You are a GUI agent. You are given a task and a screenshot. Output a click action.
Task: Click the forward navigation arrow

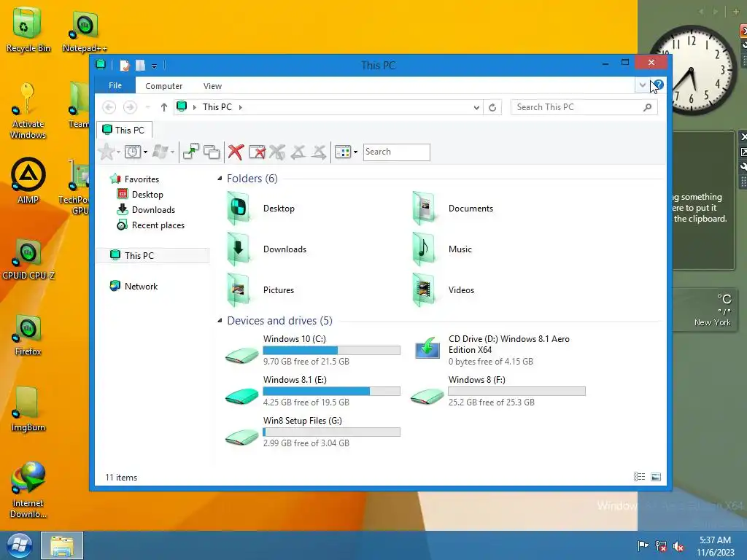click(130, 108)
